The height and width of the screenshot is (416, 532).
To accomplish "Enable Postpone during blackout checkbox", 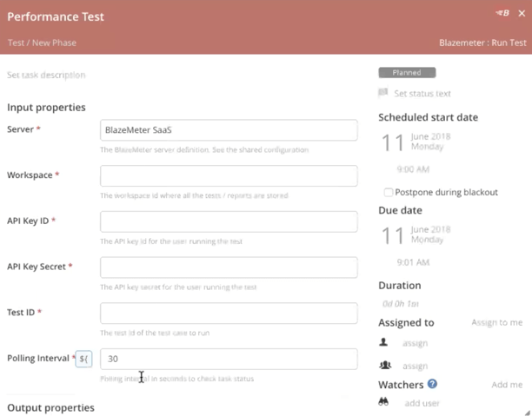I will pos(389,192).
